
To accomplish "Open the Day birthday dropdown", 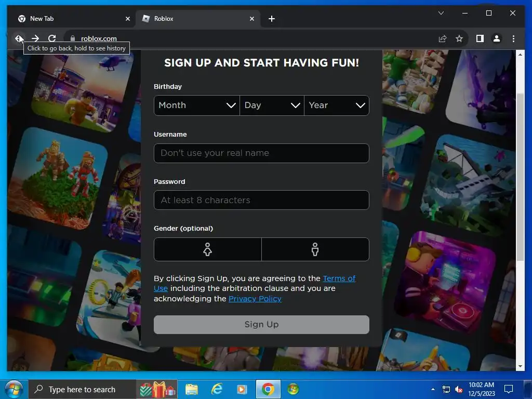I will click(x=272, y=105).
